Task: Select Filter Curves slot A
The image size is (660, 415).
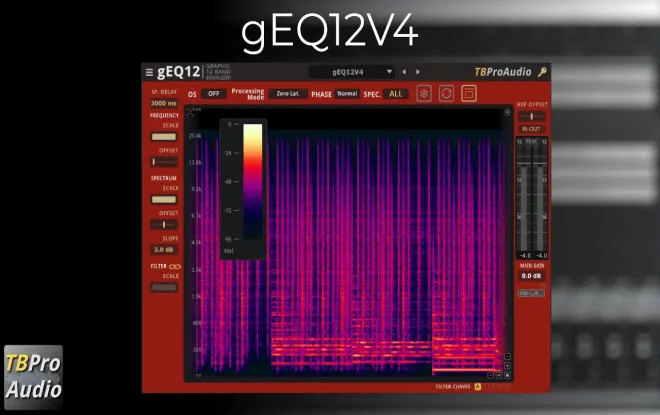Action: 478,386
